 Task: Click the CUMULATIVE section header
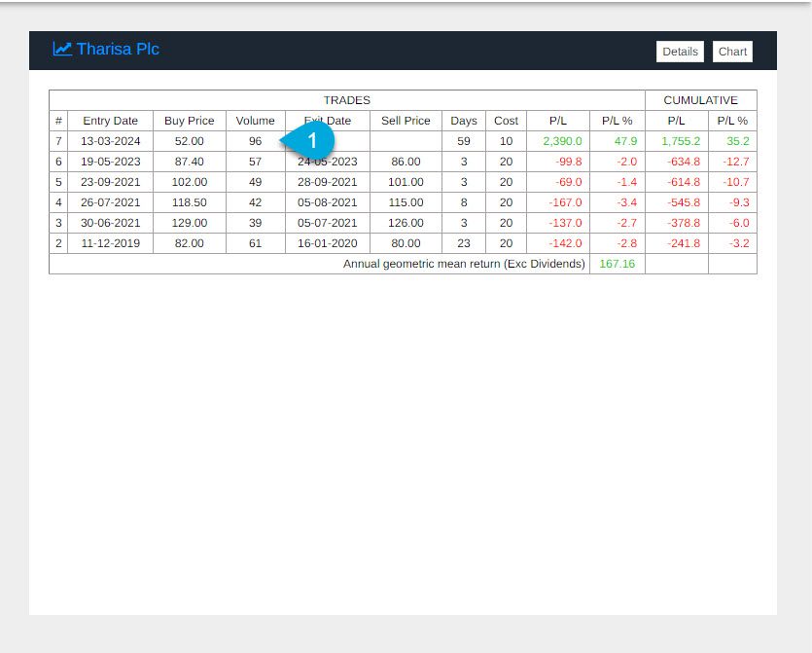[700, 100]
